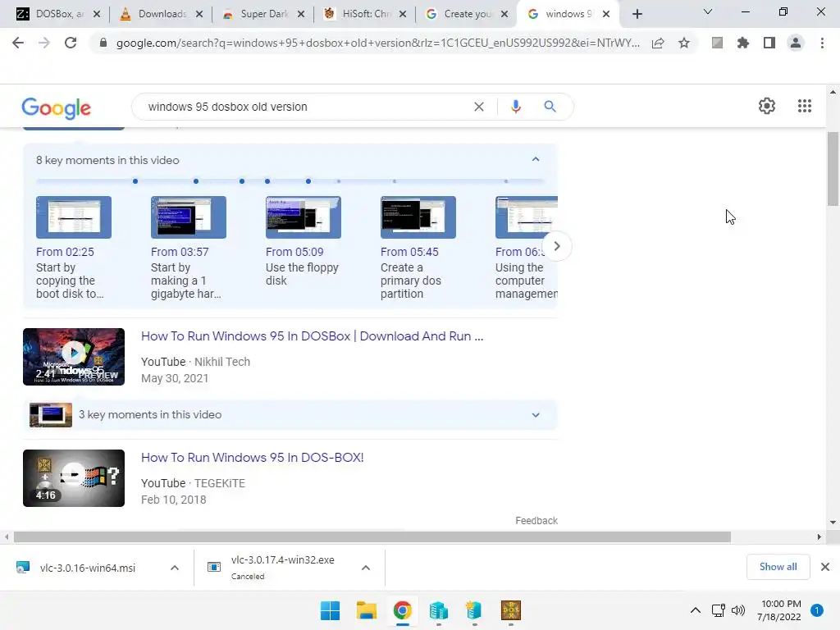The height and width of the screenshot is (630, 840).
Task: Click the From 05:45 timestamp link
Action: coord(409,252)
